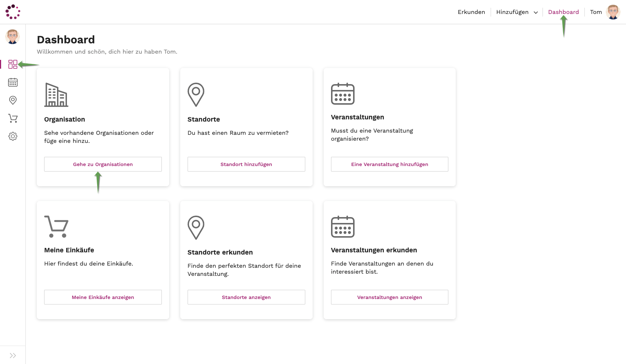Click the sidebar profile avatar
The height and width of the screenshot is (364, 626).
coord(13,37)
